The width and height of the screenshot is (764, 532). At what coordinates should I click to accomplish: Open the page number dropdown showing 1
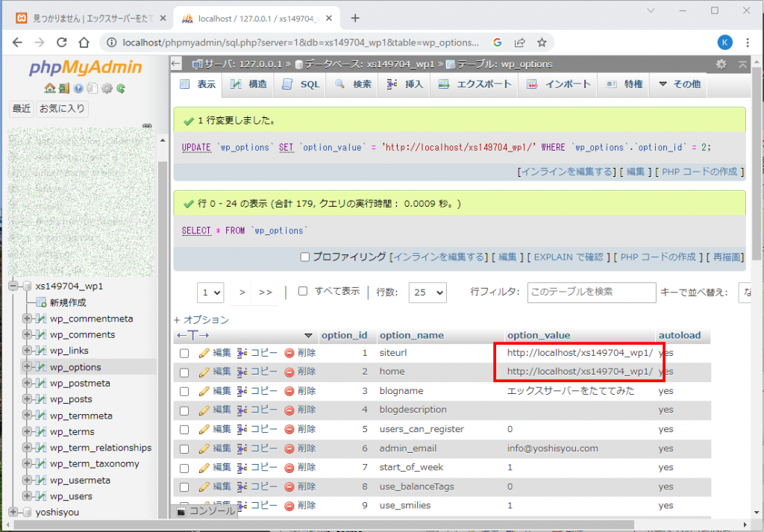pyautogui.click(x=210, y=292)
